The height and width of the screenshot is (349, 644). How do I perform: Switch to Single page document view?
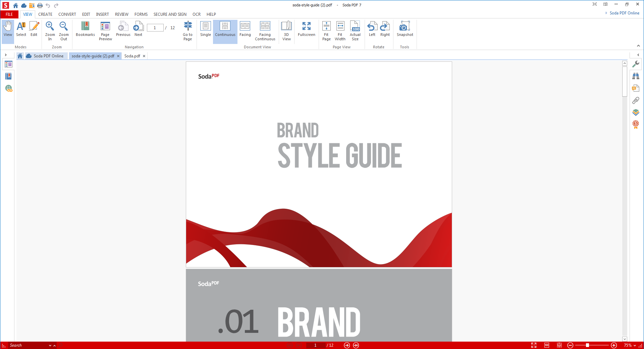pyautogui.click(x=205, y=30)
